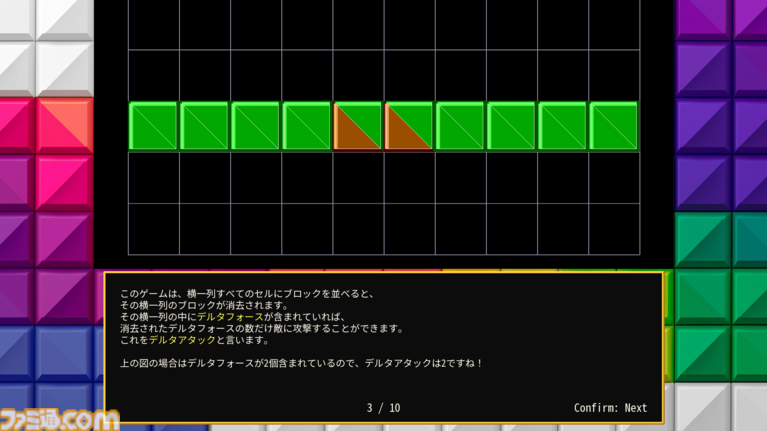Select the right orange Delta Force block
Viewport: 767px width, 431px height.
click(x=408, y=126)
